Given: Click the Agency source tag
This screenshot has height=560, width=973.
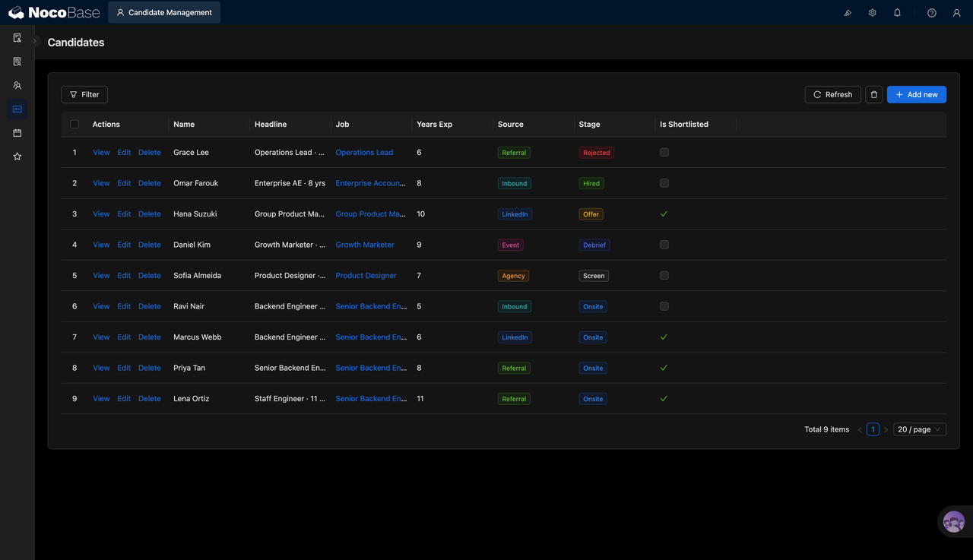Looking at the screenshot, I should tap(513, 276).
